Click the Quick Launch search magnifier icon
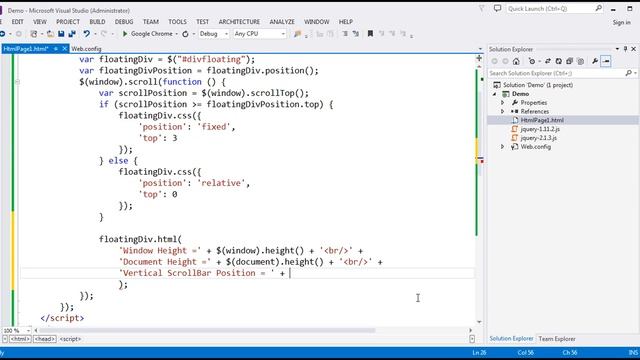 598,8
